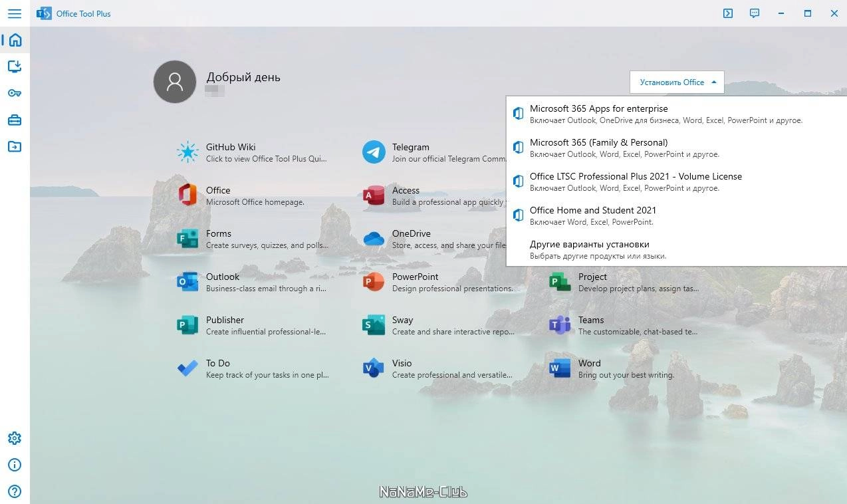
Task: Open the Sway app shortcut
Action: tap(439, 325)
